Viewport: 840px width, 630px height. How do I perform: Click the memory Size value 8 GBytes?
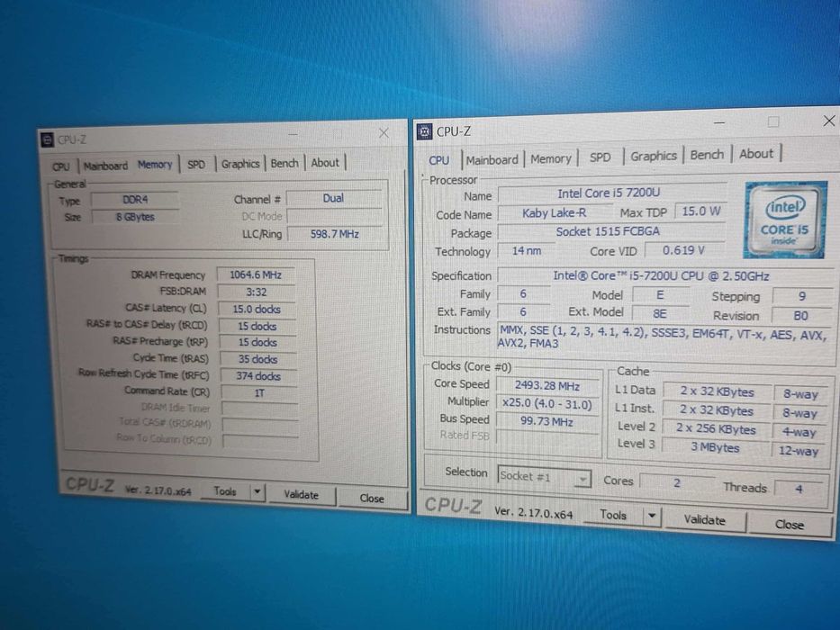tap(135, 217)
